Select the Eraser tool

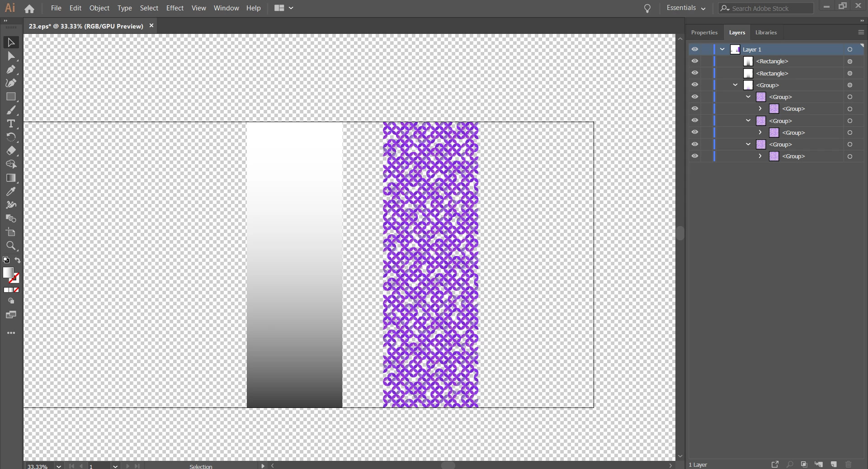point(11,151)
